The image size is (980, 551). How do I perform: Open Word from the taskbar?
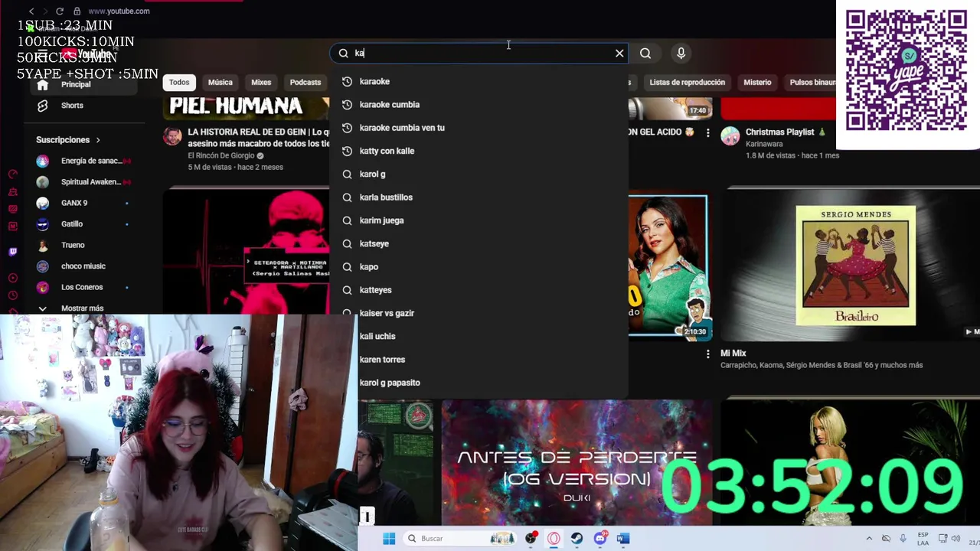(x=623, y=538)
